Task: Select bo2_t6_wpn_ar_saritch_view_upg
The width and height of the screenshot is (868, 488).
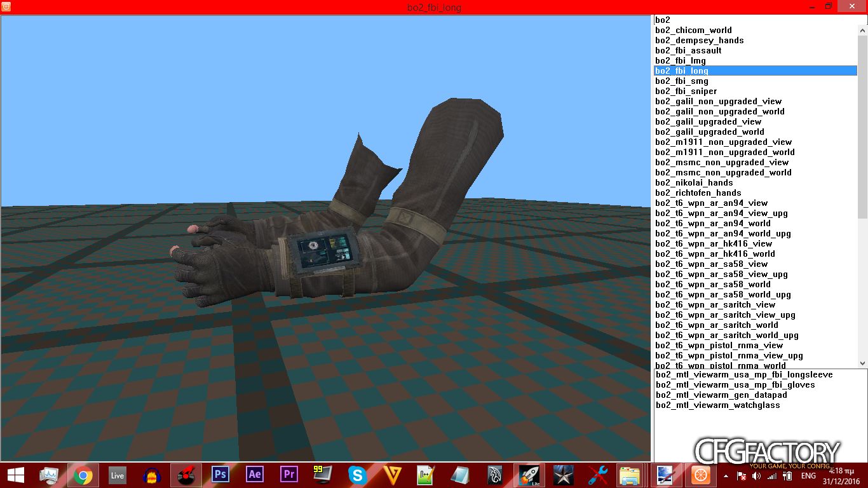Action: (x=756, y=315)
